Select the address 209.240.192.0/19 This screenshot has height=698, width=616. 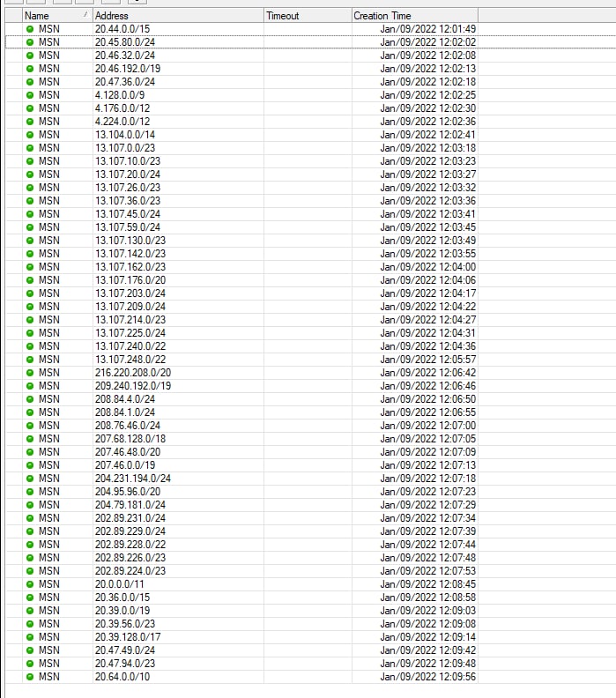(133, 386)
